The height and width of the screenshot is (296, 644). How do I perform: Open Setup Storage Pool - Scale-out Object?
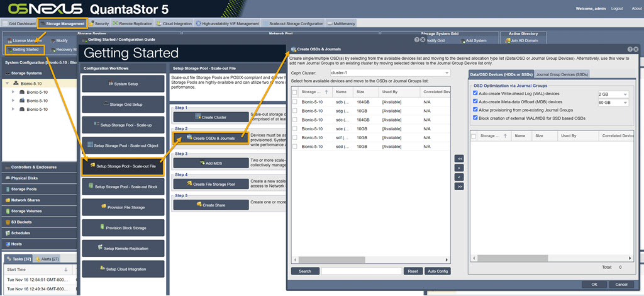coord(123,145)
